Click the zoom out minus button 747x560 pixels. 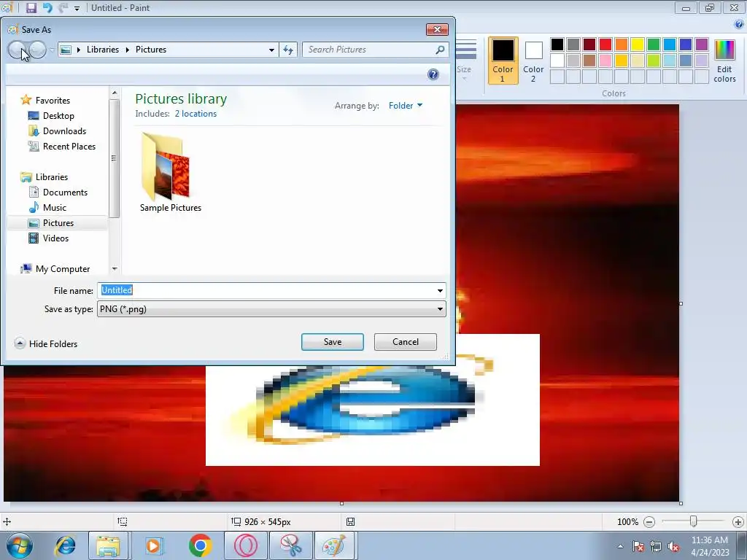(649, 522)
